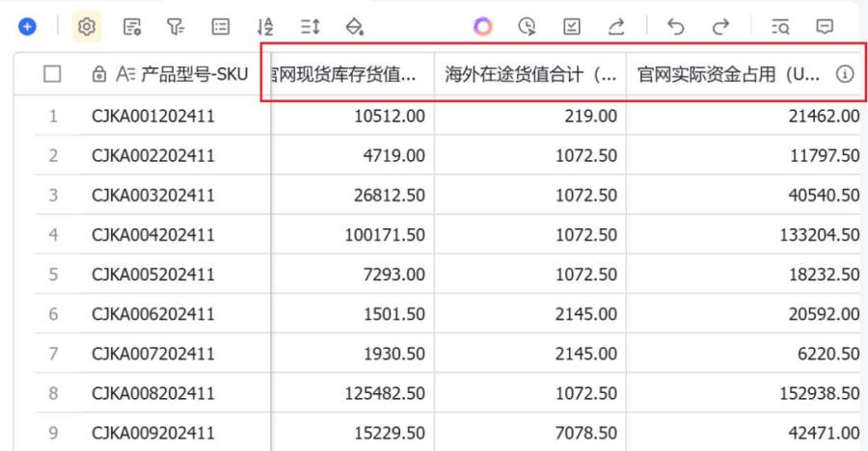Open the find records search icon
This screenshot has width=868, height=451.
pos(781,27)
